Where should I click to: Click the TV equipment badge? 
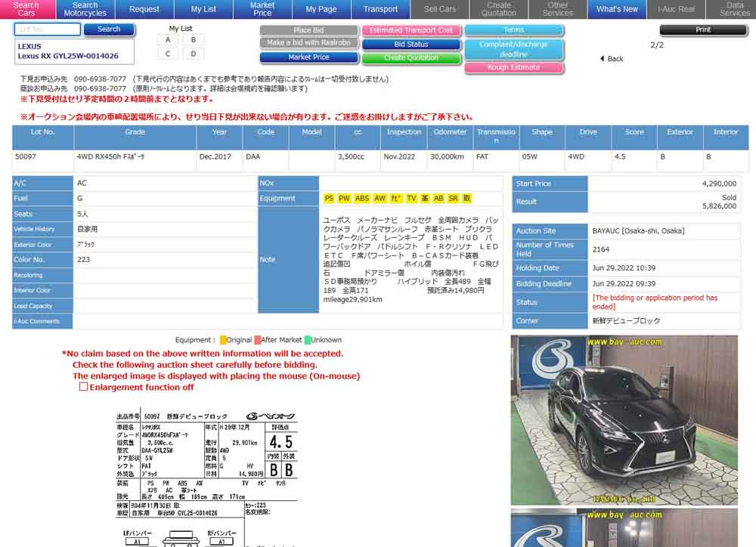(x=411, y=198)
